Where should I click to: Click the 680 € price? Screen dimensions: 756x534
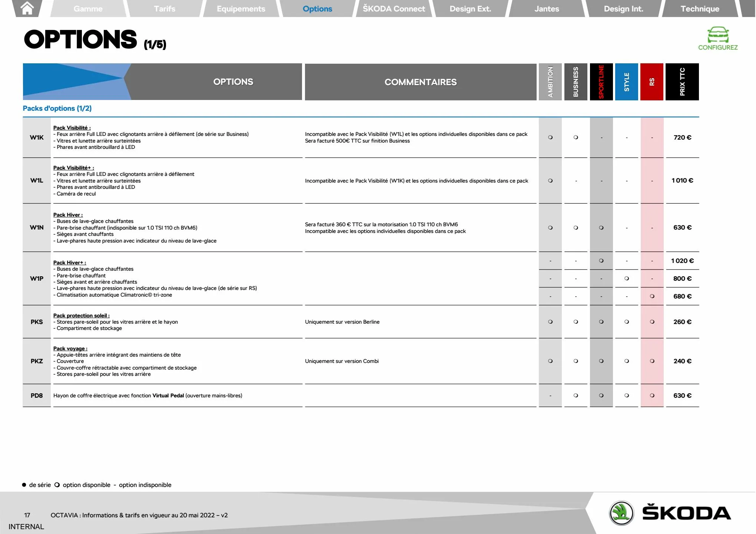tap(682, 296)
